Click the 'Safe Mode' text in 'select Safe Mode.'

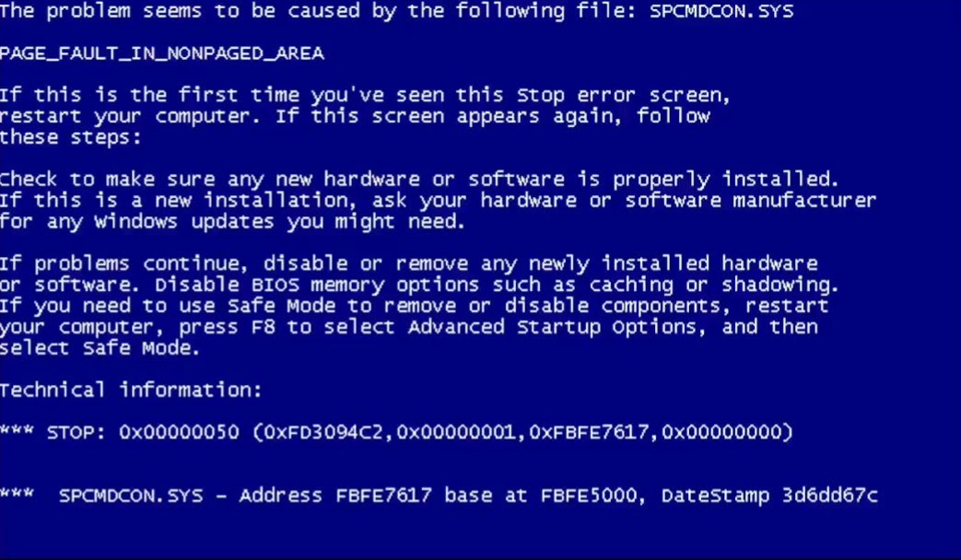coord(136,348)
